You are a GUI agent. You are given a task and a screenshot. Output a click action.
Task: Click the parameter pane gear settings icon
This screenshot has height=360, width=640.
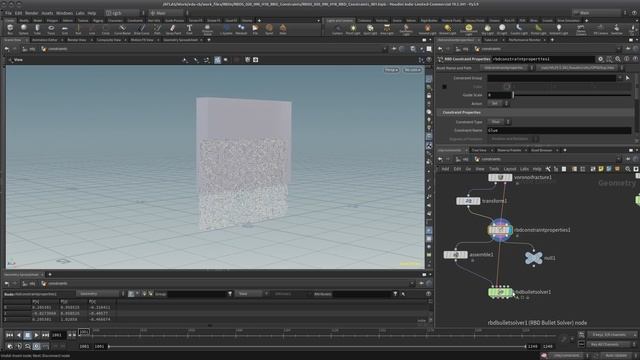pos(600,59)
